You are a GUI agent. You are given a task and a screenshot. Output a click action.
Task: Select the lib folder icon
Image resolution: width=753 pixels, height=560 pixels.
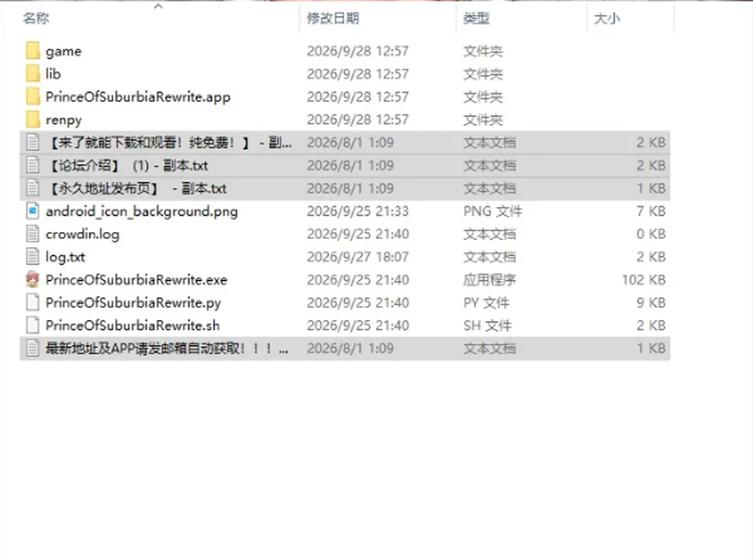pos(33,74)
